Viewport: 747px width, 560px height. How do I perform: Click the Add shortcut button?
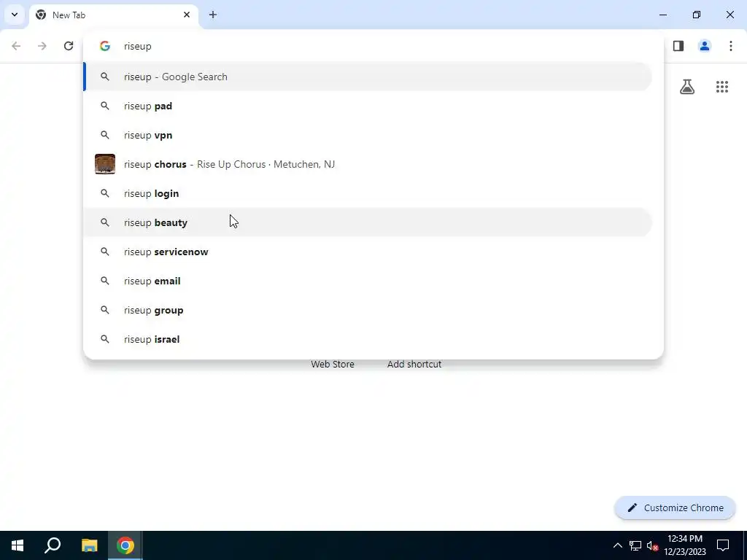[x=414, y=364]
